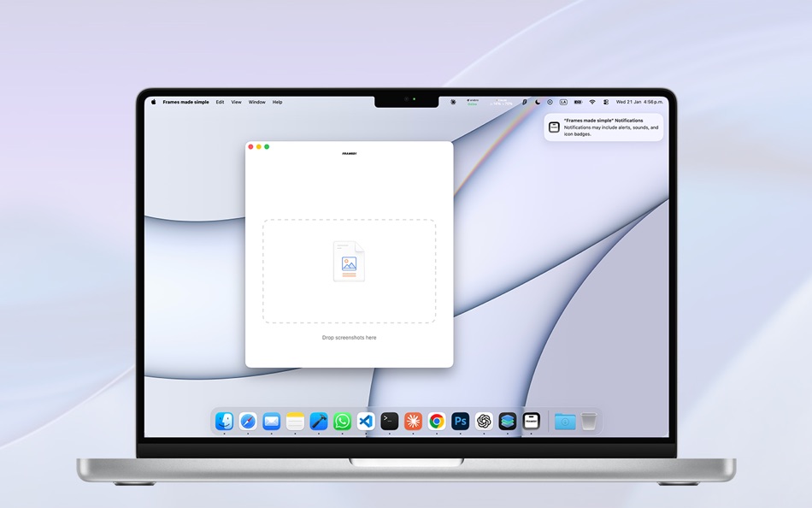Viewport: 812px width, 508px height.
Task: Click the Frames made simple notification banner
Action: 603,127
